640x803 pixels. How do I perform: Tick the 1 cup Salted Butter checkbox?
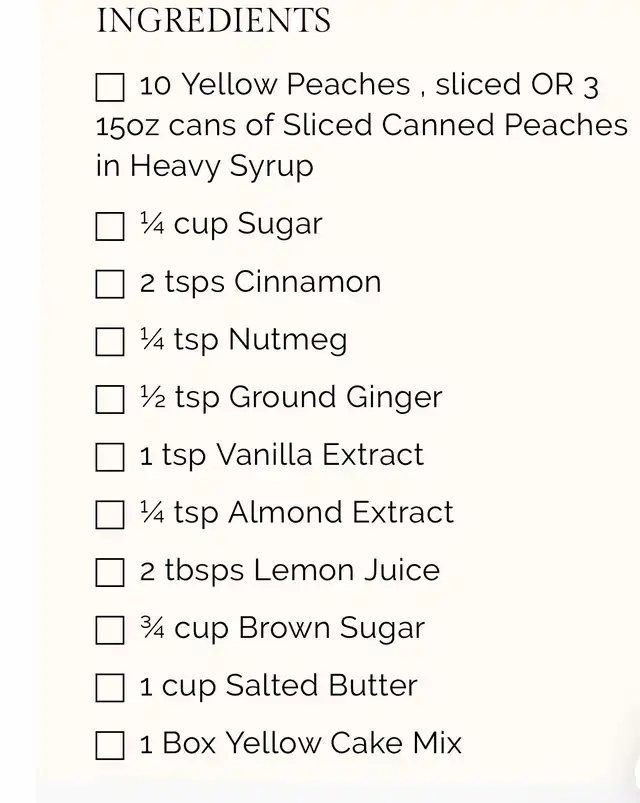110,687
